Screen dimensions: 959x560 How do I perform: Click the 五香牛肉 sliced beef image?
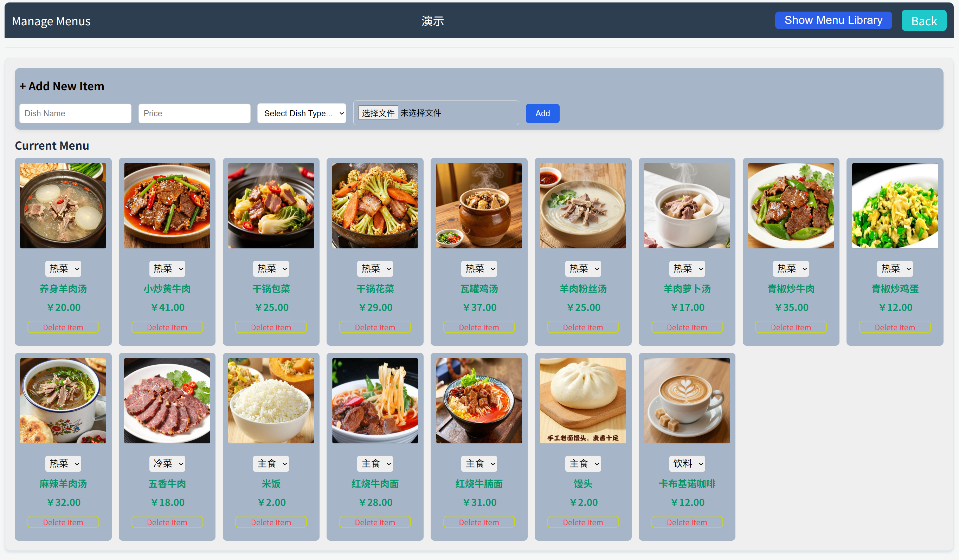[x=167, y=400]
